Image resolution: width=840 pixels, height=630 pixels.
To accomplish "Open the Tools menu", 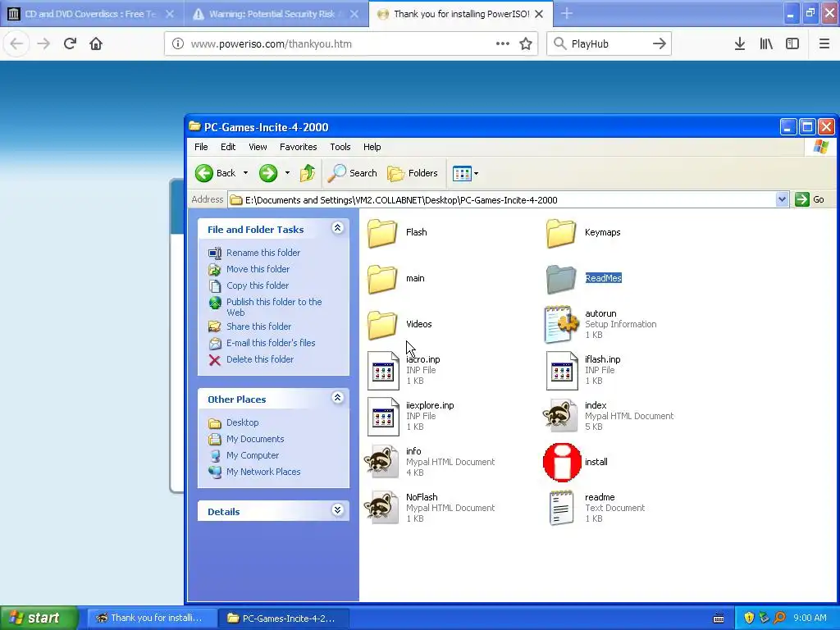I will point(340,147).
